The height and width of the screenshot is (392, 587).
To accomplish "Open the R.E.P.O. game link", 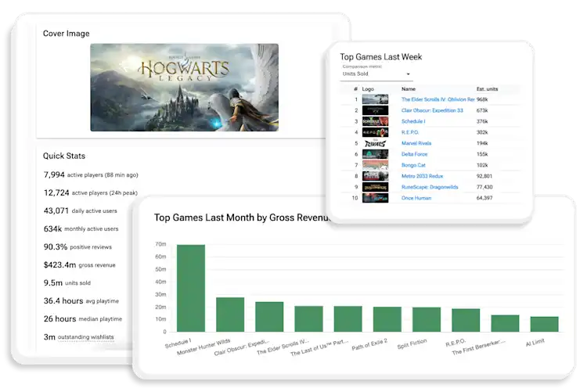I will coord(410,132).
